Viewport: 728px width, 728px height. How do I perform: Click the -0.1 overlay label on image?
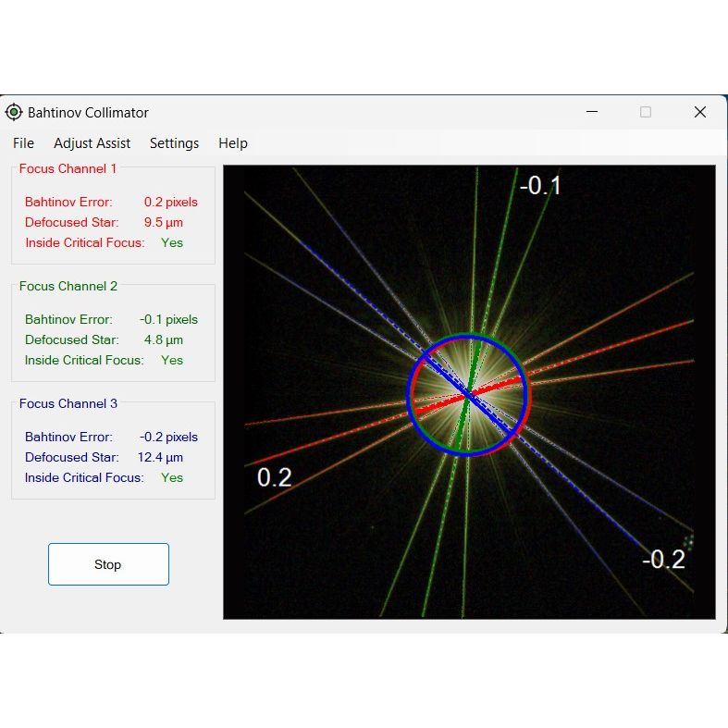540,186
